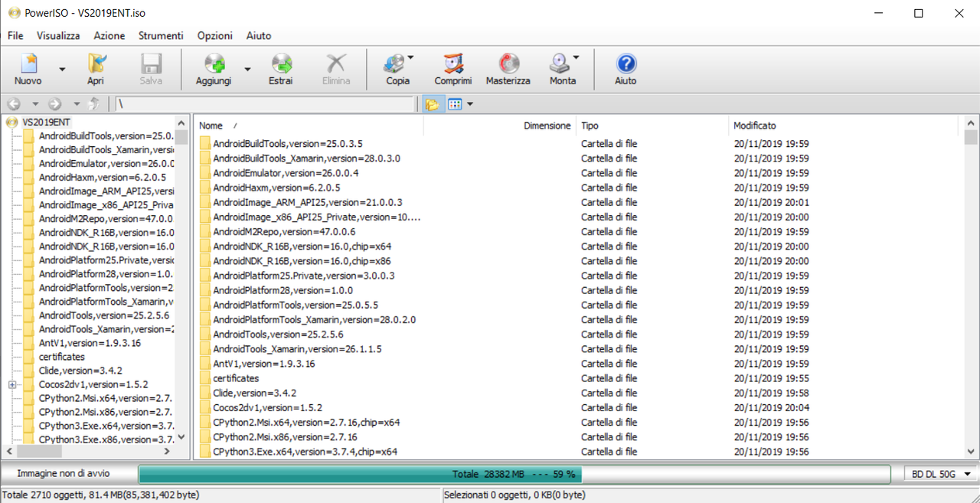Open the Aggiungi dropdown arrow
Image resolution: width=980 pixels, height=503 pixels.
click(247, 70)
